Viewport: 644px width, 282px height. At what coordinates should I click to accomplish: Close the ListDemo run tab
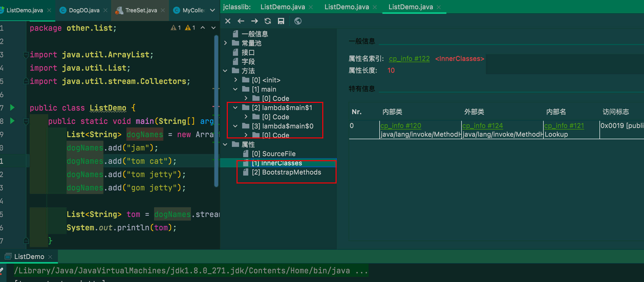(50, 257)
